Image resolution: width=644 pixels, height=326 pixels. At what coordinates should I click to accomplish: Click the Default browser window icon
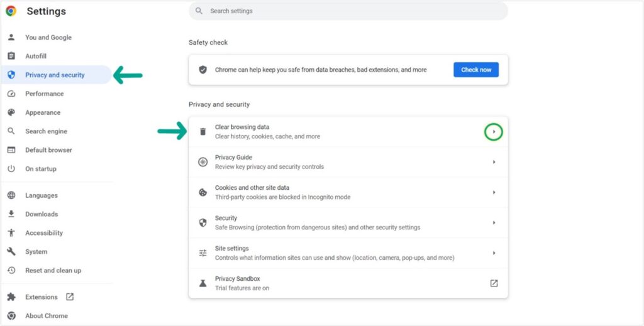click(11, 150)
